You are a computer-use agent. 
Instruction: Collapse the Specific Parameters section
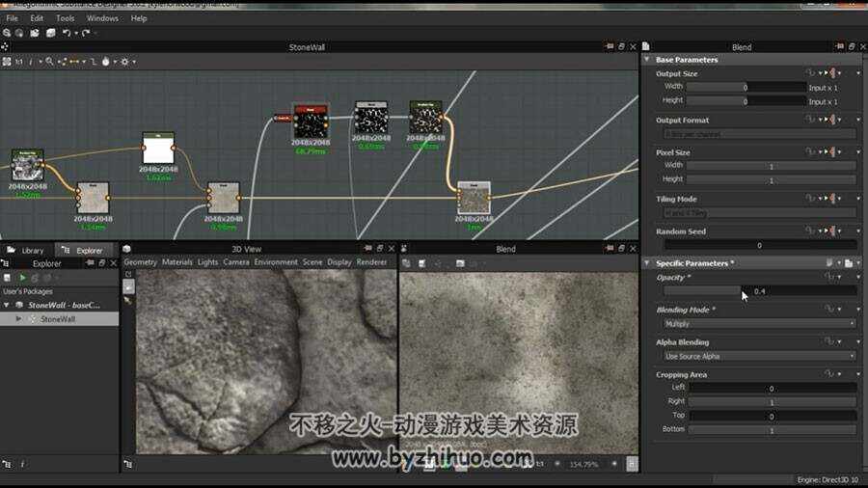tap(646, 263)
